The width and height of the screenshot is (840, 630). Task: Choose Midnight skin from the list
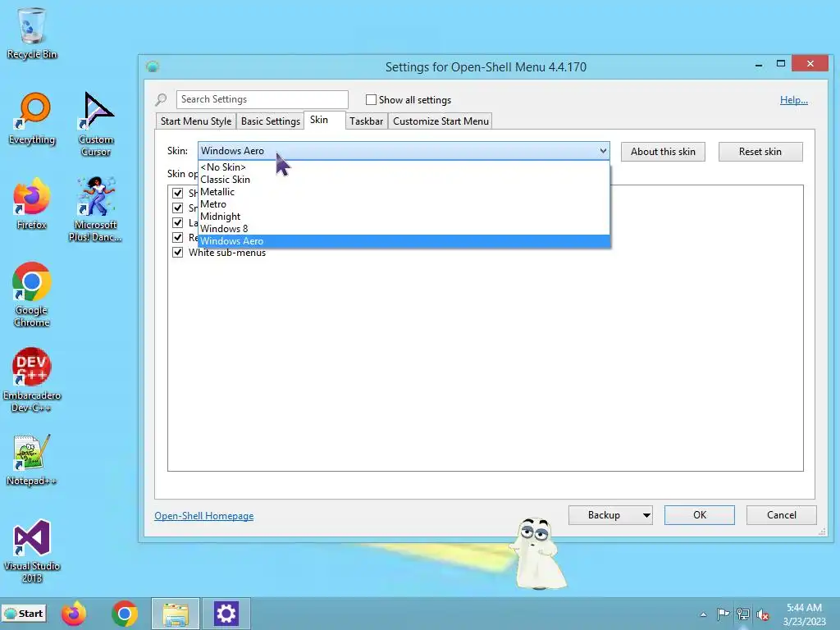coord(404,217)
